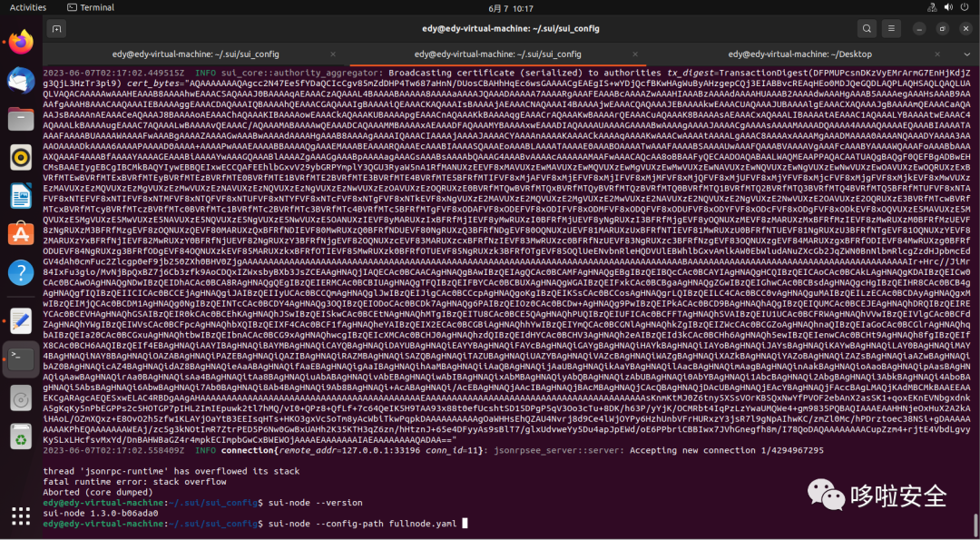Open the terminal hamburger menu
Screen dimensions: 980x540
pyautogui.click(x=891, y=28)
